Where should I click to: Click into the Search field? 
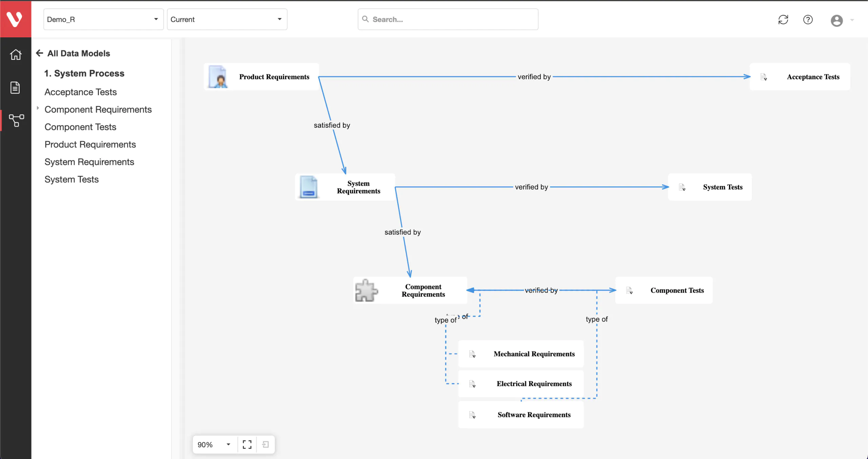coord(448,19)
